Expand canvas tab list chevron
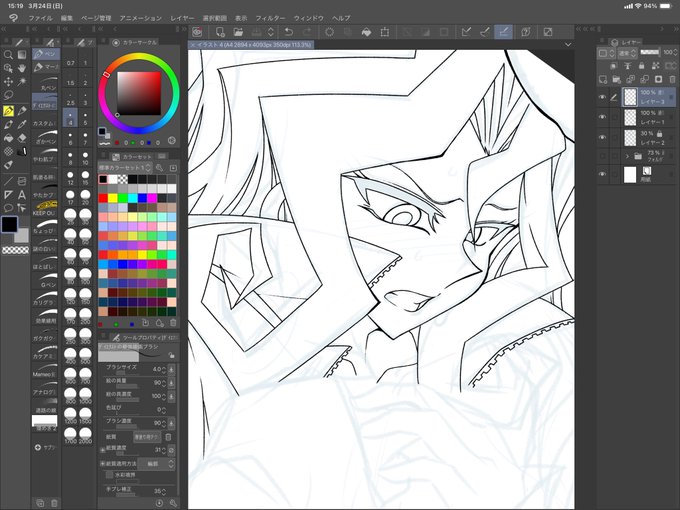The width and height of the screenshot is (680, 510). coord(568,44)
